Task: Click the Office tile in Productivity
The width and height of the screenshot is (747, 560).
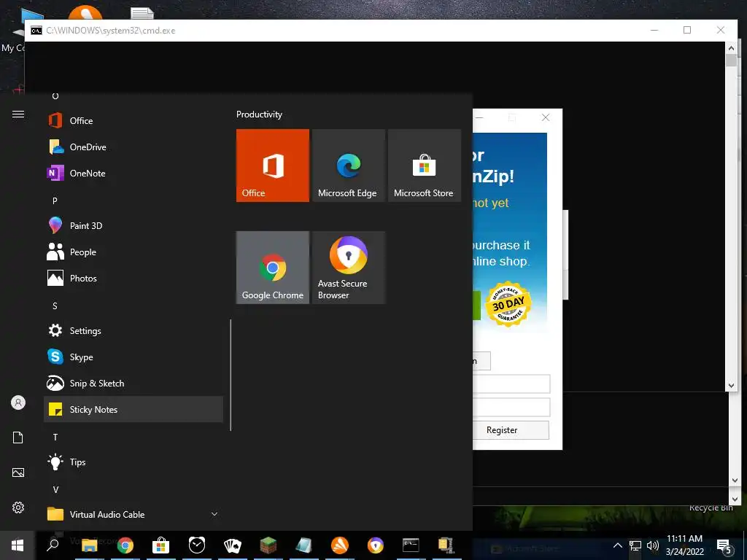Action: [273, 166]
